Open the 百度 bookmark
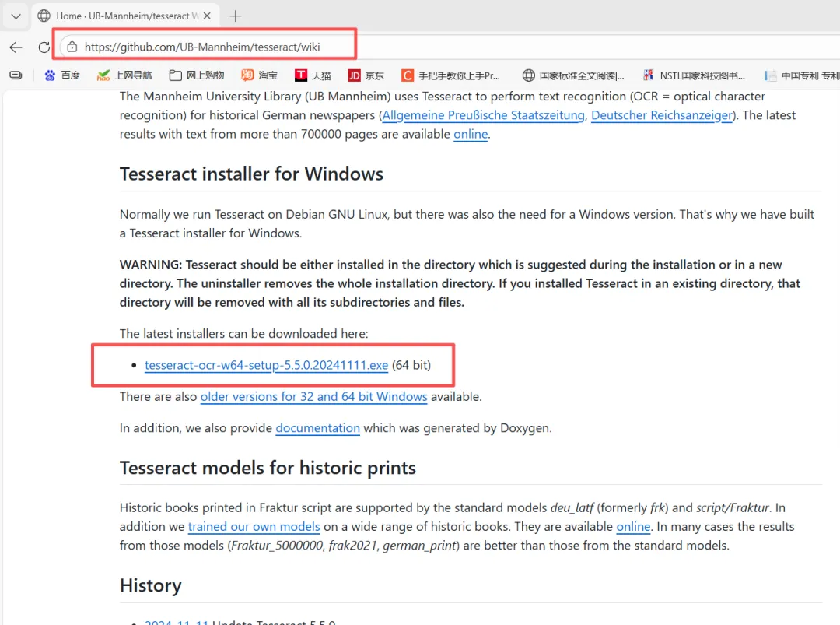 coord(62,75)
